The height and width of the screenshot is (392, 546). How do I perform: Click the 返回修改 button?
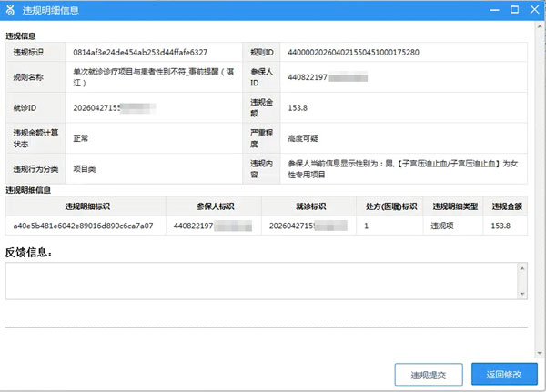504,374
